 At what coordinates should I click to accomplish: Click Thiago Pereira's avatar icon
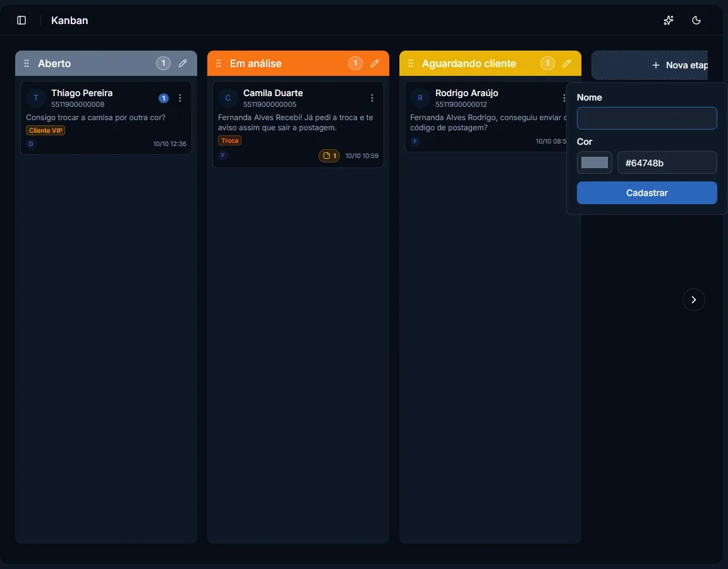click(36, 98)
